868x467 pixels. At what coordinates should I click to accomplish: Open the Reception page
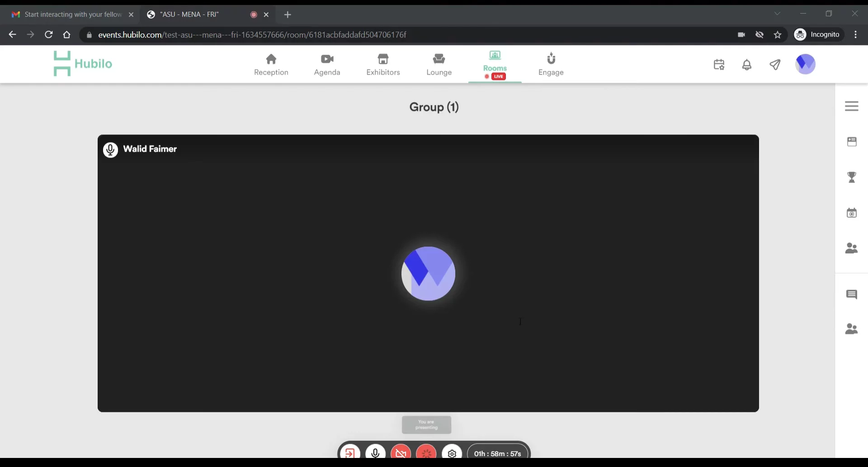271,65
